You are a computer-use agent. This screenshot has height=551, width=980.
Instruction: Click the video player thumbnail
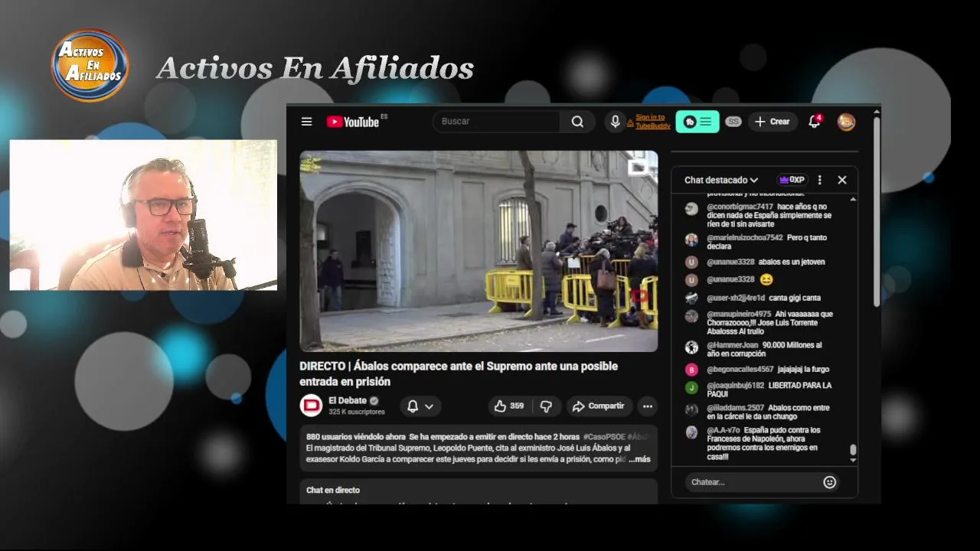(x=479, y=251)
